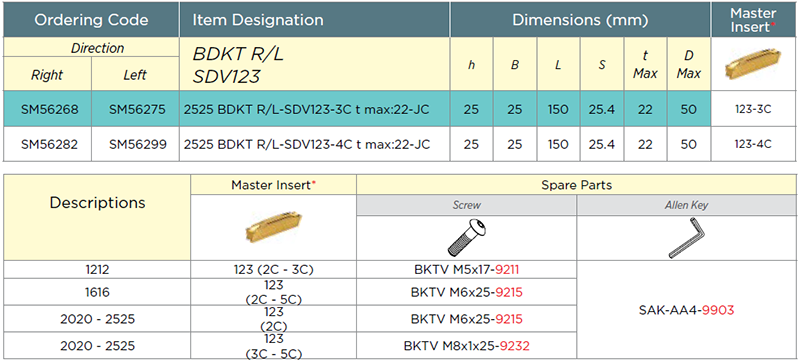This screenshot has height=364, width=800.
Task: Click the screw spare part icon
Action: 466,238
